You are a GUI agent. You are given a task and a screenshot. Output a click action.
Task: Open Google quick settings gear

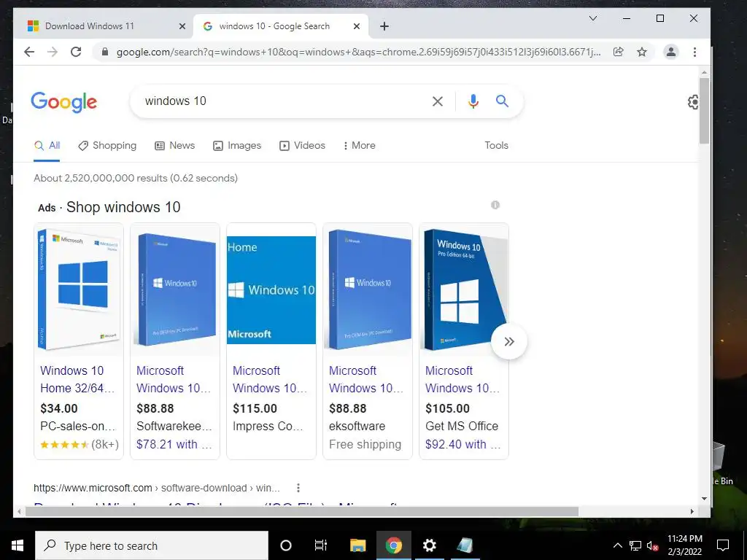693,102
